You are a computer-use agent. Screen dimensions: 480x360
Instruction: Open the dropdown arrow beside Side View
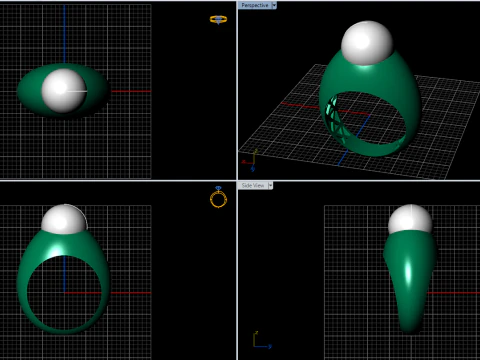click(270, 186)
